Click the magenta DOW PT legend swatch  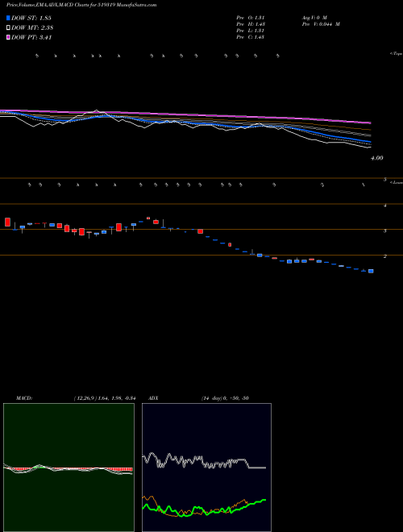point(8,38)
